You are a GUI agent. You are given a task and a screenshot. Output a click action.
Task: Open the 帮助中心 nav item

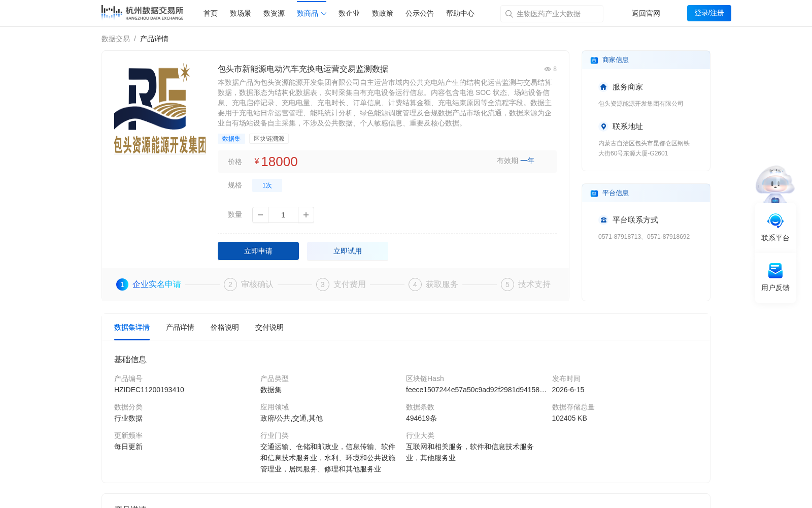(460, 14)
